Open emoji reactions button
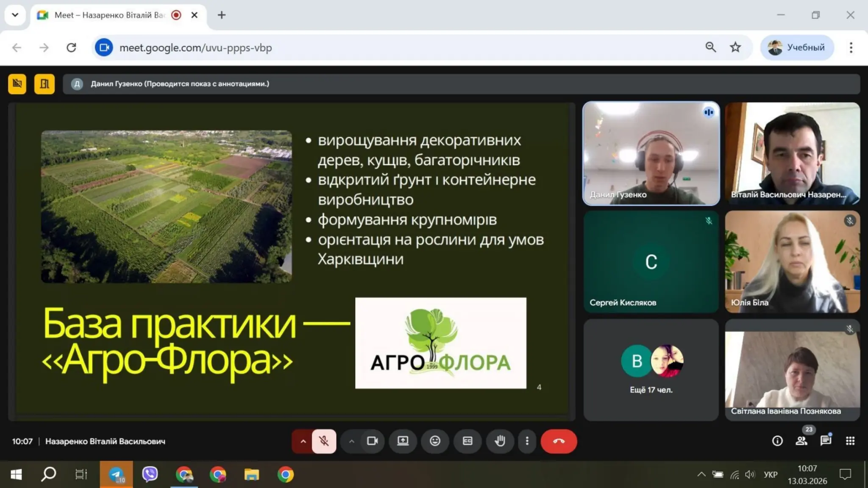This screenshot has height=488, width=868. click(x=435, y=441)
